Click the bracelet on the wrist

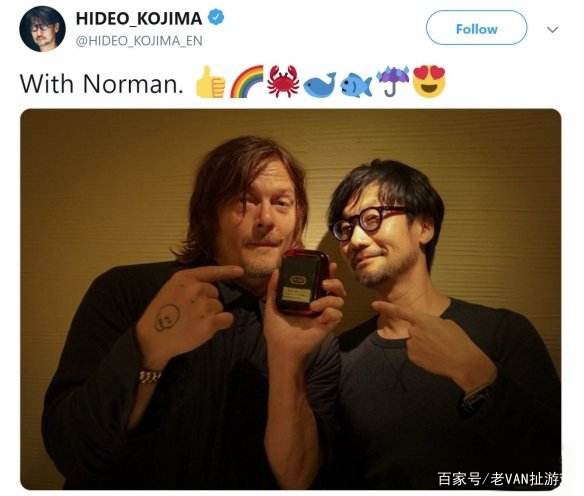click(x=149, y=376)
